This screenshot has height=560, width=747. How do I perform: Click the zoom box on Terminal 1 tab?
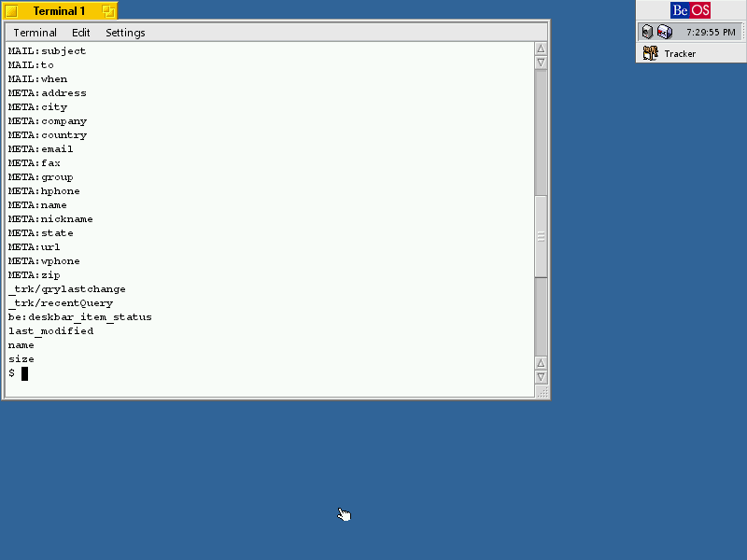[x=108, y=11]
